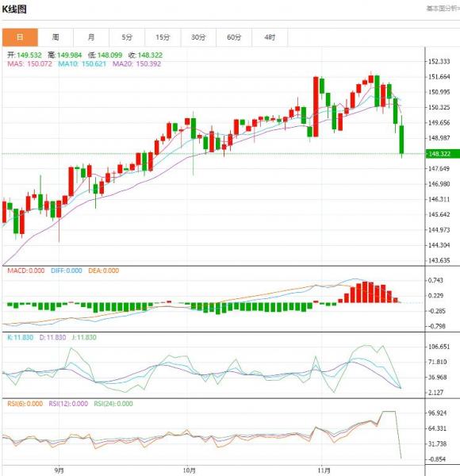Screen dimensions: 460x476
Task: Open the 5分 five-minute chart tab
Action: point(127,37)
